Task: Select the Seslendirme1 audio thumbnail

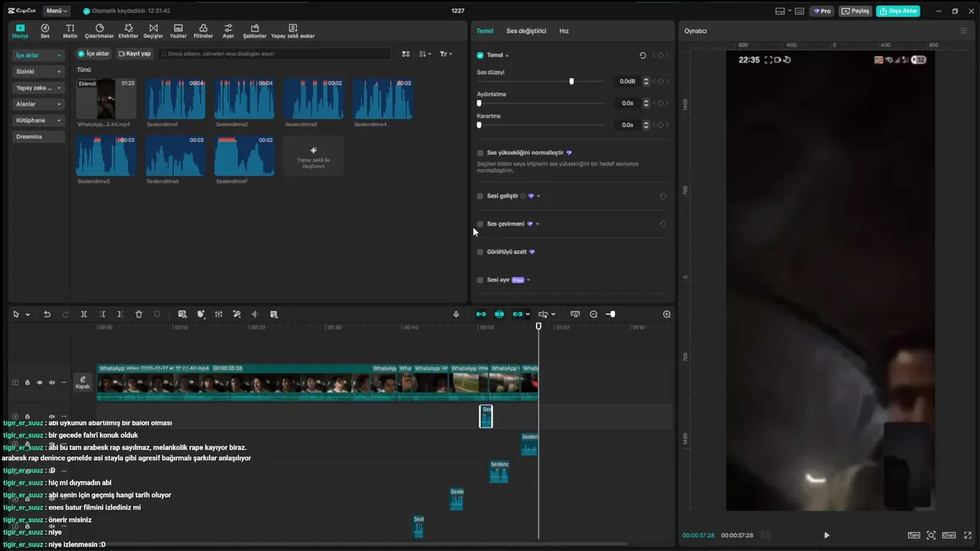Action: pos(175,99)
